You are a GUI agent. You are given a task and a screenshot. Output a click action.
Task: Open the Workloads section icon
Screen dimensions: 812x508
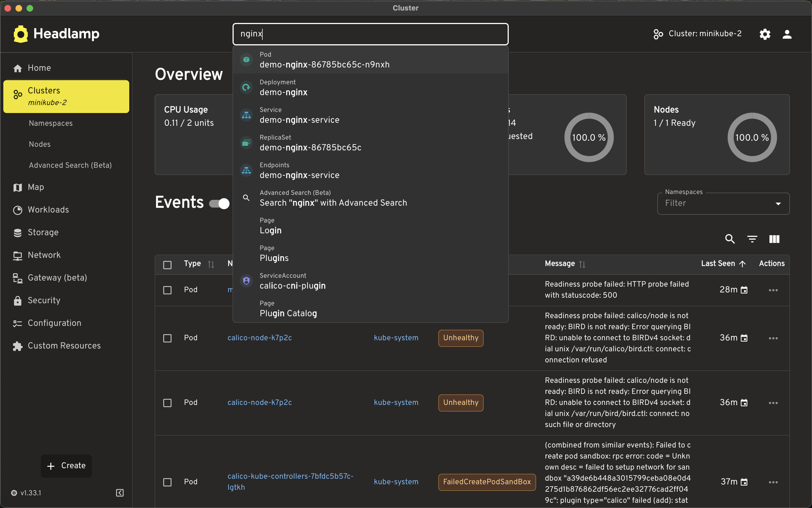coord(17,210)
